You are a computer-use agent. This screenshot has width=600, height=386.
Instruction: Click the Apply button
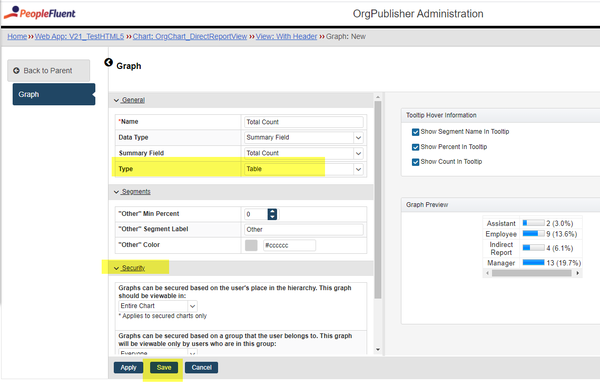pyautogui.click(x=128, y=367)
